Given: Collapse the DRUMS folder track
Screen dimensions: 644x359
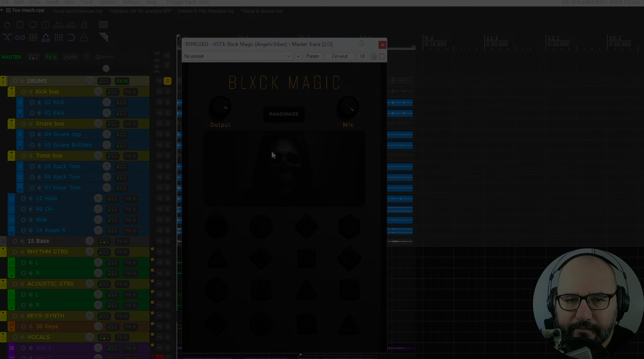Looking at the screenshot, I should [3, 81].
